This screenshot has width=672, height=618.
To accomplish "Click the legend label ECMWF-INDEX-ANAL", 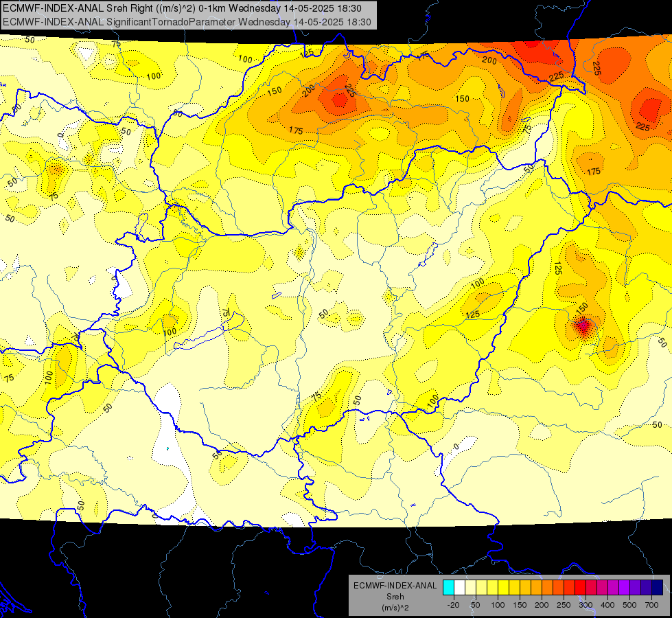I will click(395, 586).
